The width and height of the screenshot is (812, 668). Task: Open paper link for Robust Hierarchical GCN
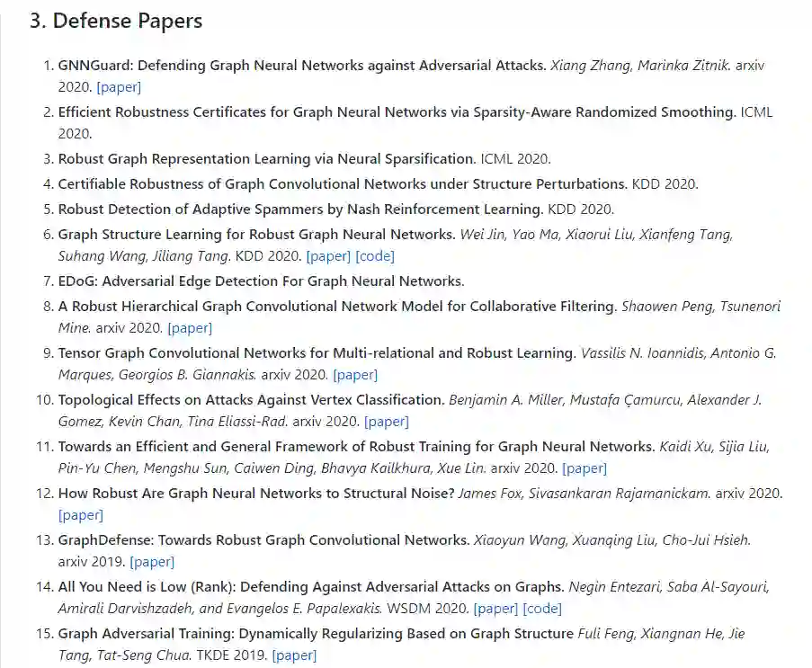(x=190, y=328)
